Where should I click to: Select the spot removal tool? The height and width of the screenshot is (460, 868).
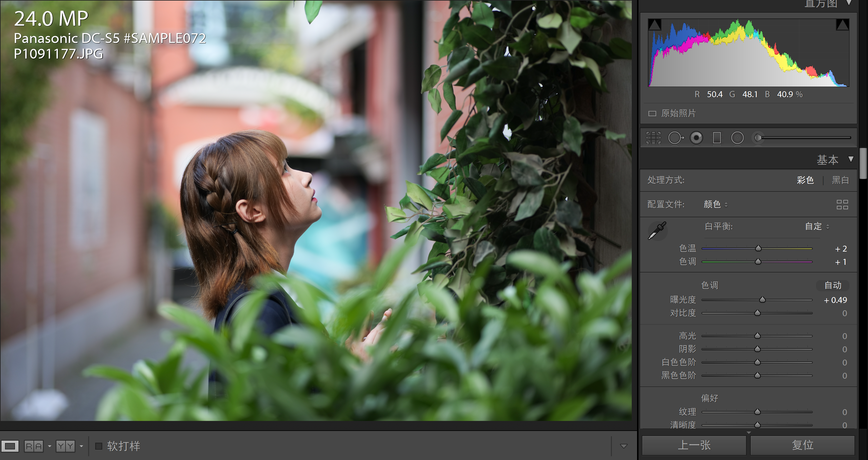tap(675, 138)
